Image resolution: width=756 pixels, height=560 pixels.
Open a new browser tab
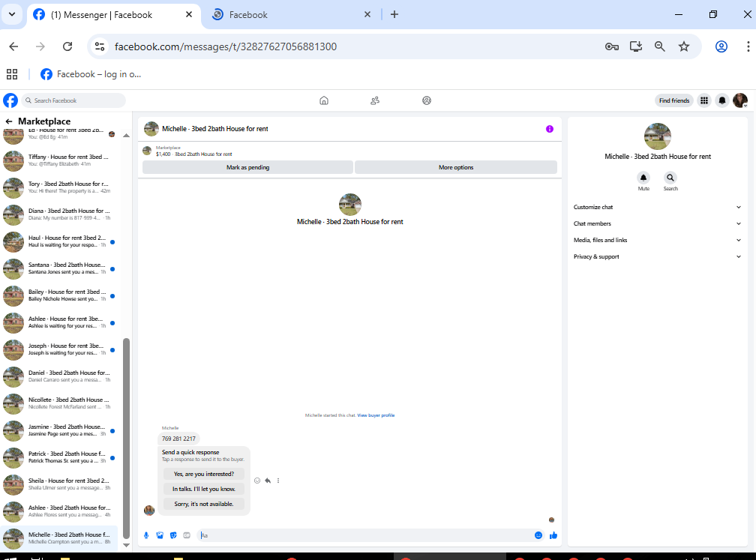coord(394,14)
